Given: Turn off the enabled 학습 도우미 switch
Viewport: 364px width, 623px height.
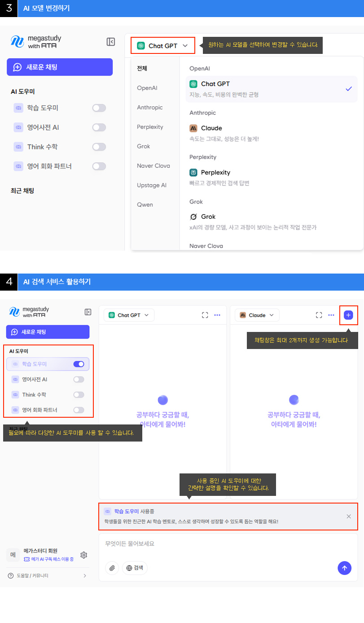Looking at the screenshot, I should pos(79,364).
